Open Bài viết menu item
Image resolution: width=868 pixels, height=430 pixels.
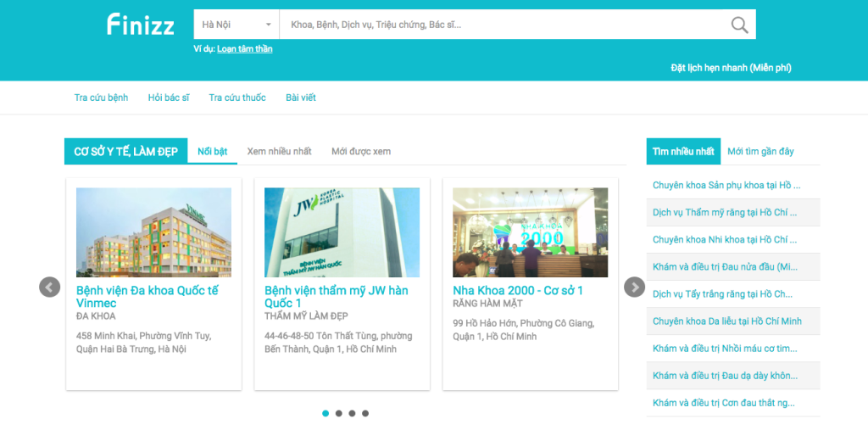point(301,98)
